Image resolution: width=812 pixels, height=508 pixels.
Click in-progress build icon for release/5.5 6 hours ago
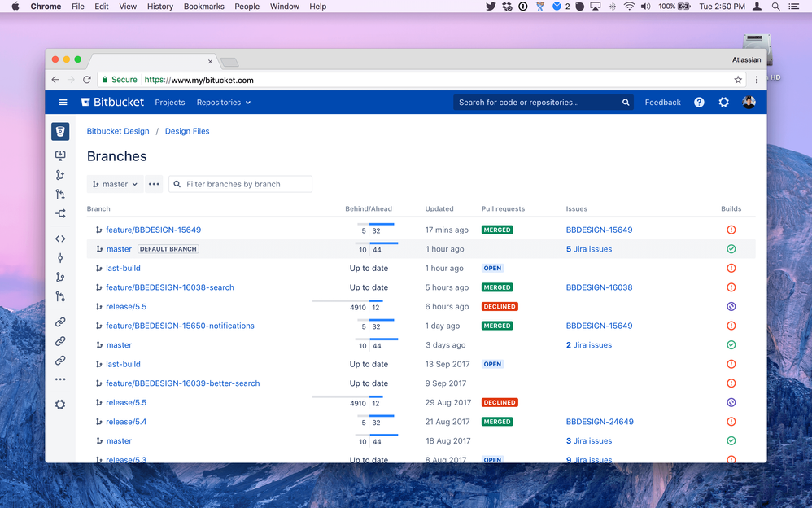point(731,306)
